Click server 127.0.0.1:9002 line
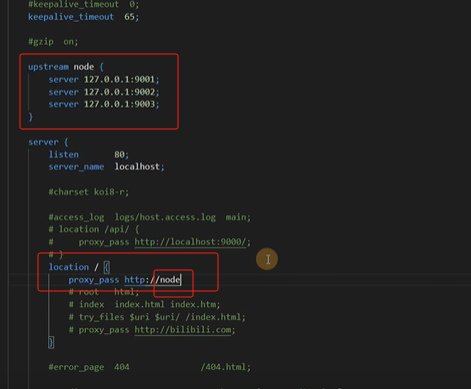 104,92
